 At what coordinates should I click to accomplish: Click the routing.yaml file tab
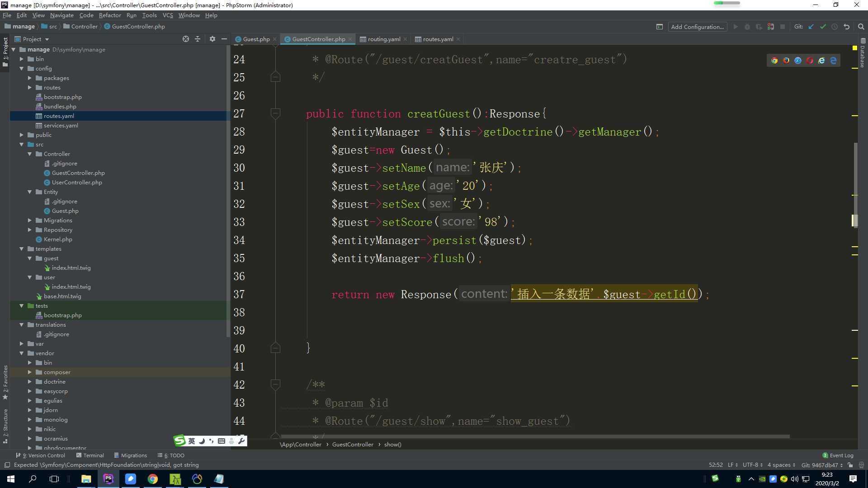click(382, 39)
